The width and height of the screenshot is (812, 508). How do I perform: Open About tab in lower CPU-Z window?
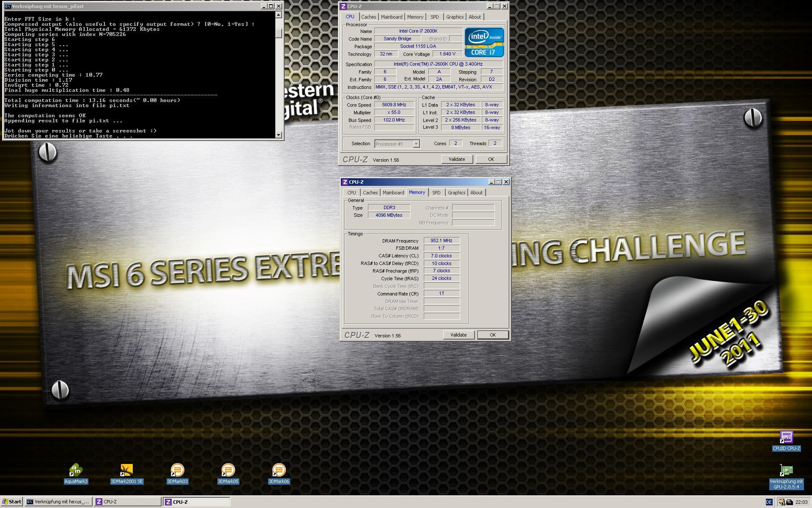[x=476, y=193]
